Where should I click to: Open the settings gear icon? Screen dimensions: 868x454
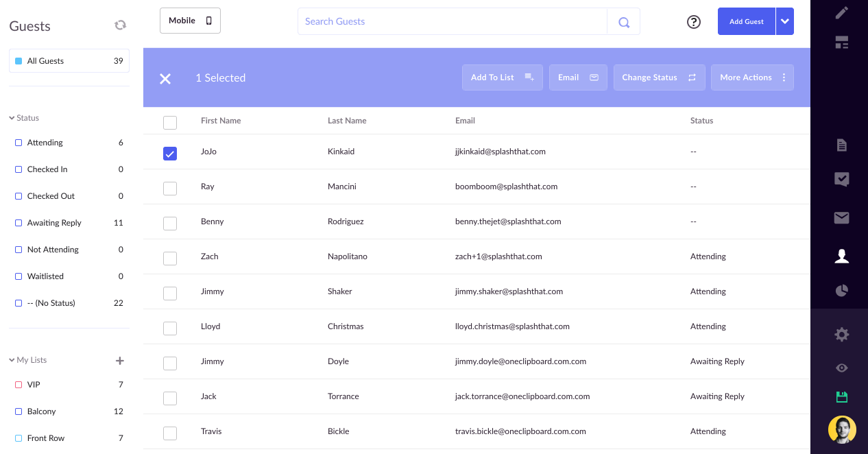(842, 335)
